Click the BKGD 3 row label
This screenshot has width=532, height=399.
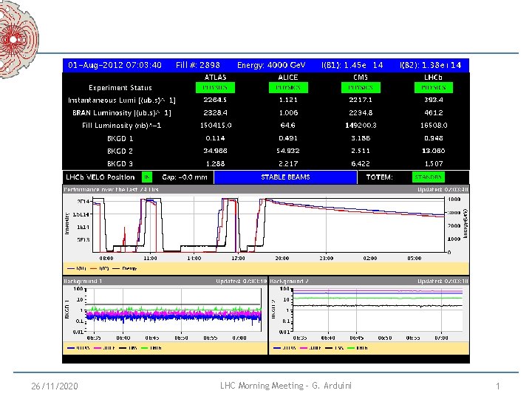[x=120, y=164]
